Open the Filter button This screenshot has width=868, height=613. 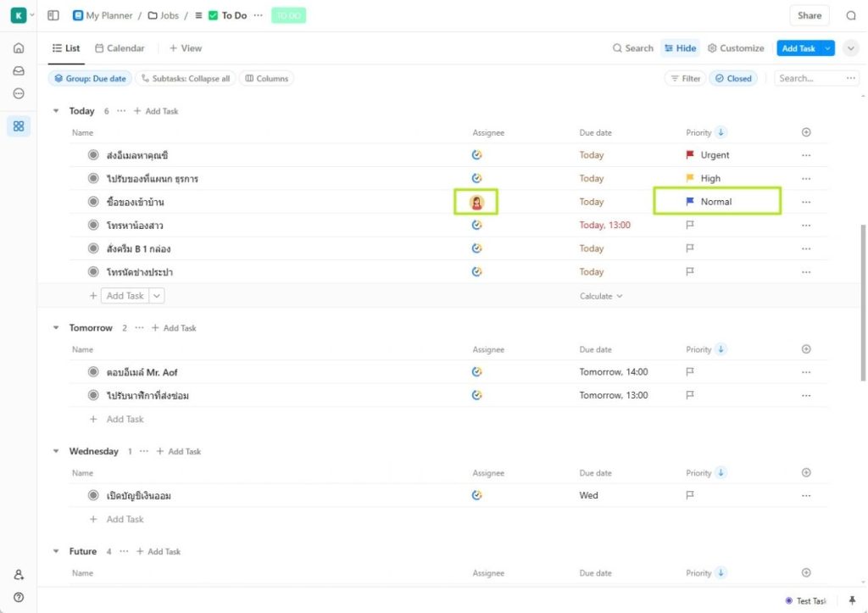click(685, 79)
